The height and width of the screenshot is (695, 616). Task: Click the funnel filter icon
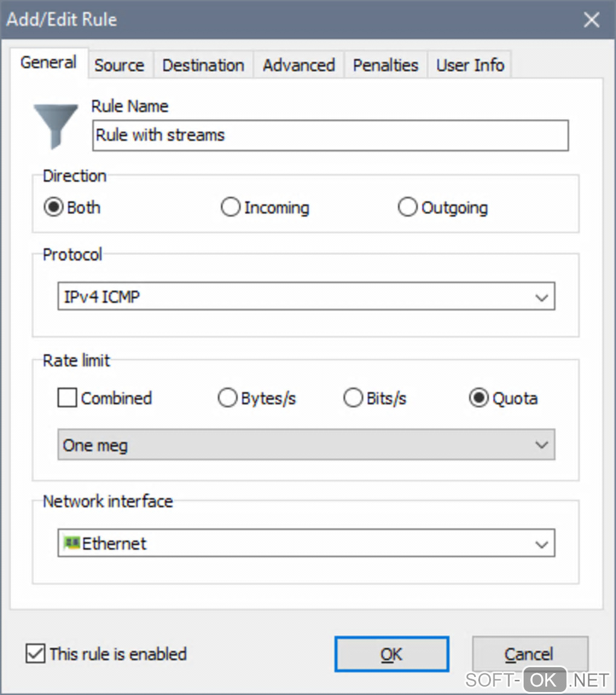coord(56,125)
